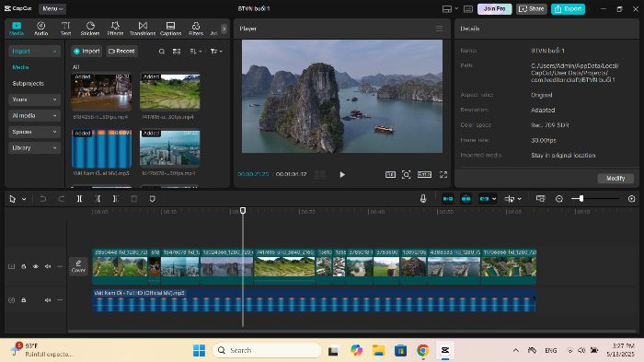Toggle the timeline cover preview icon

[x=541, y=199]
